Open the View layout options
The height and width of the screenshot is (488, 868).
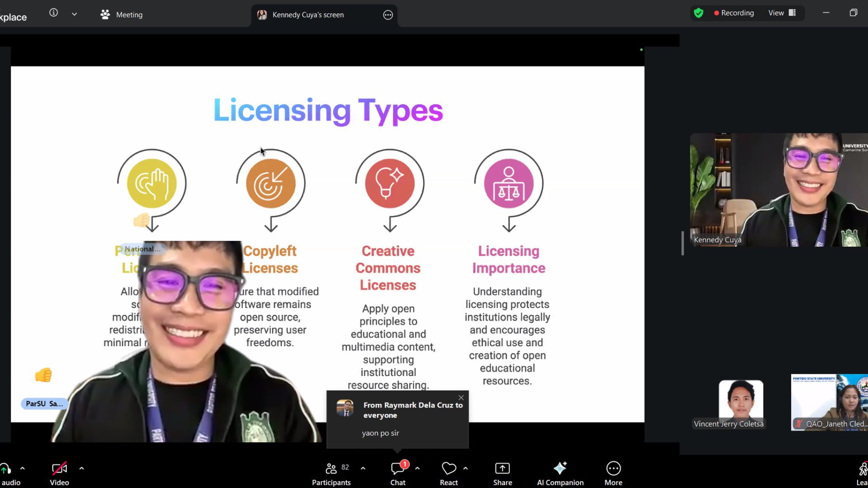(782, 13)
